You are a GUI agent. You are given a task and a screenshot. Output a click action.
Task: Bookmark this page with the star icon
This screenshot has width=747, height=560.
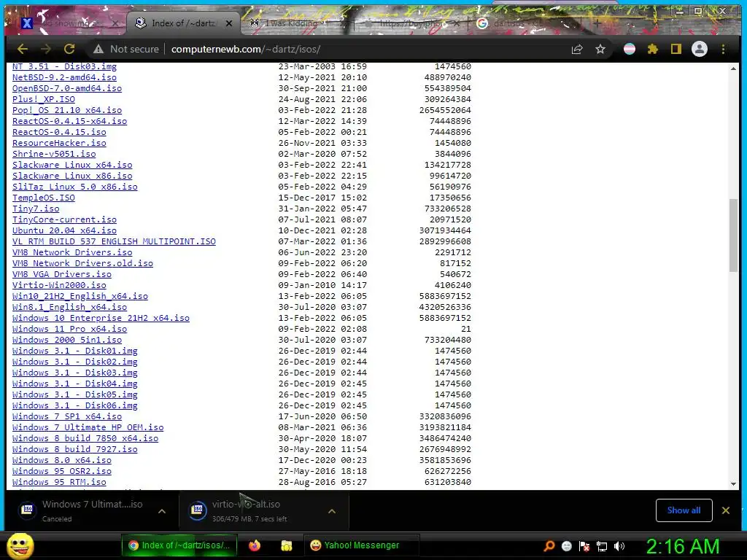tap(600, 49)
